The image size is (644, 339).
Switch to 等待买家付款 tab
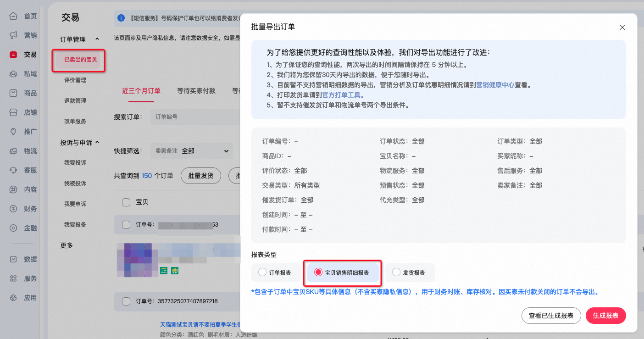click(x=196, y=91)
